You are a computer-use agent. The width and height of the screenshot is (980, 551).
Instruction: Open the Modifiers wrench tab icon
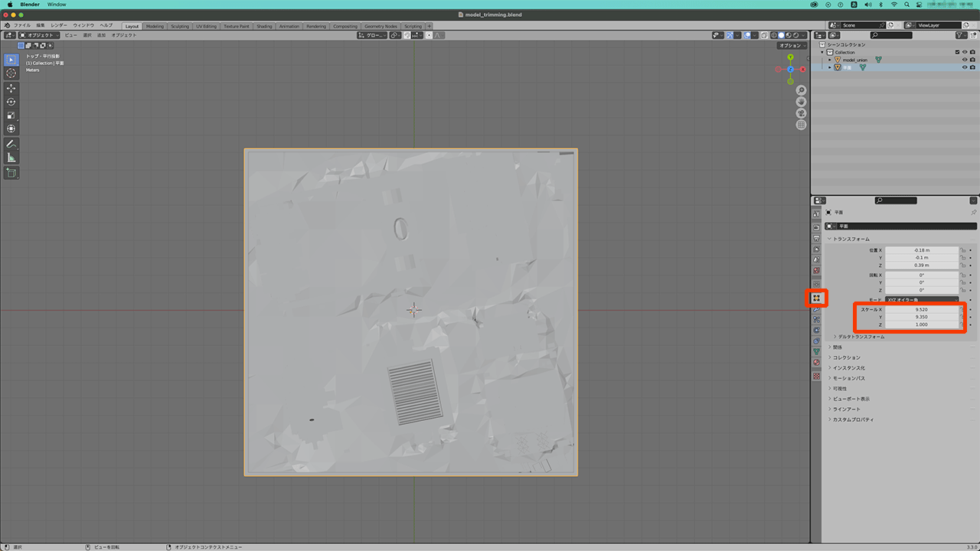click(816, 308)
